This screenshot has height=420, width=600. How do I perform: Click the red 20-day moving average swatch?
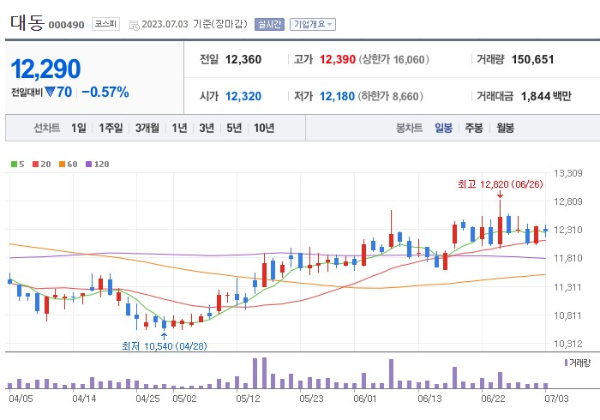(36, 164)
